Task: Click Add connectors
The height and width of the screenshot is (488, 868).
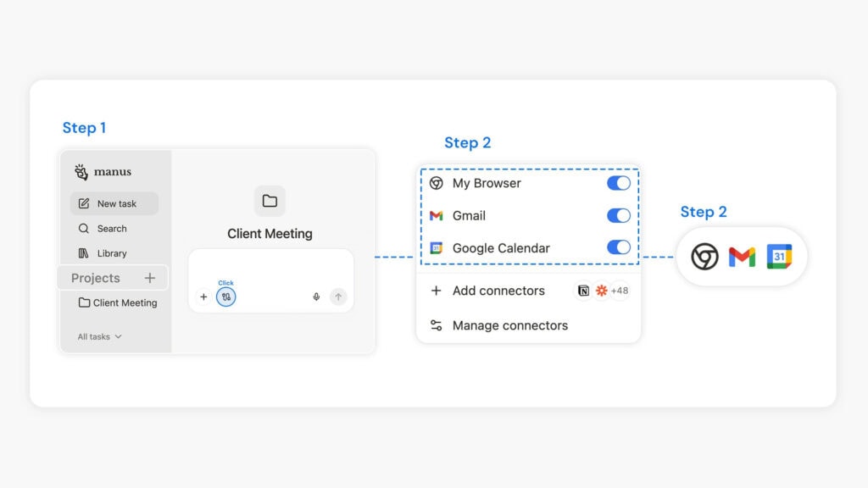Action: [x=497, y=291]
